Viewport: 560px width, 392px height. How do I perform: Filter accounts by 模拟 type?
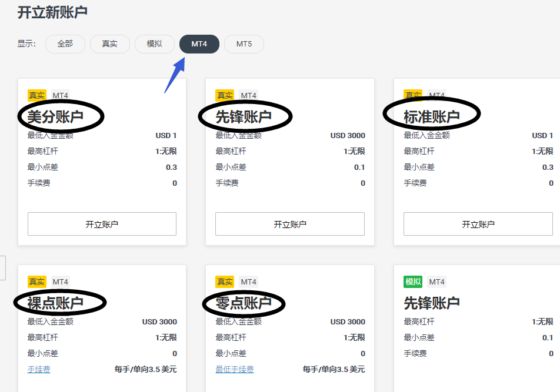[154, 44]
